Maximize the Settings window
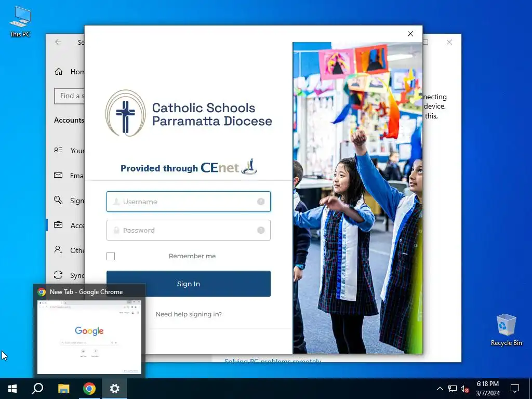532x399 pixels. (x=425, y=42)
